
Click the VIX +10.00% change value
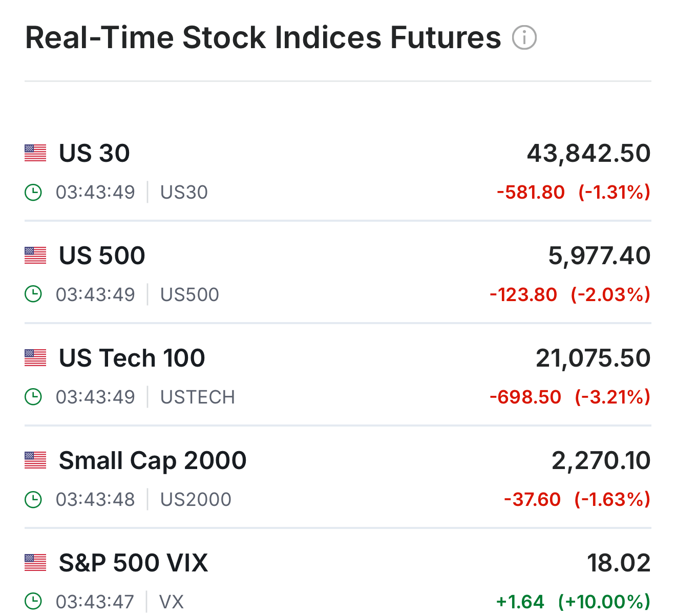click(x=604, y=601)
